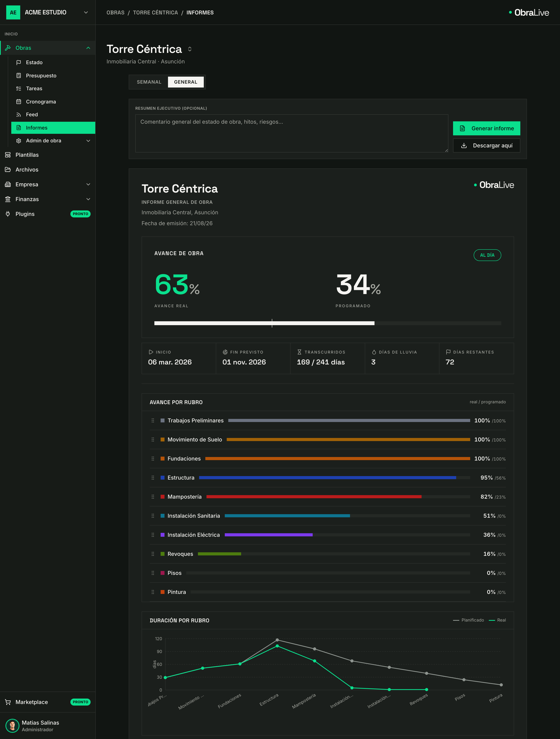The height and width of the screenshot is (739, 560).
Task: Toggle the Real legend item in chart
Action: (497, 620)
